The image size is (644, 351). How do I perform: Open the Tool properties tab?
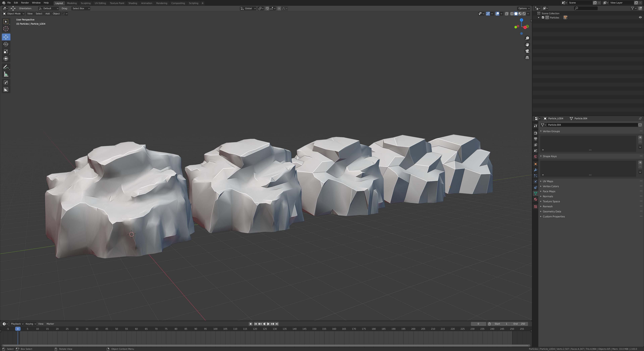click(x=535, y=126)
